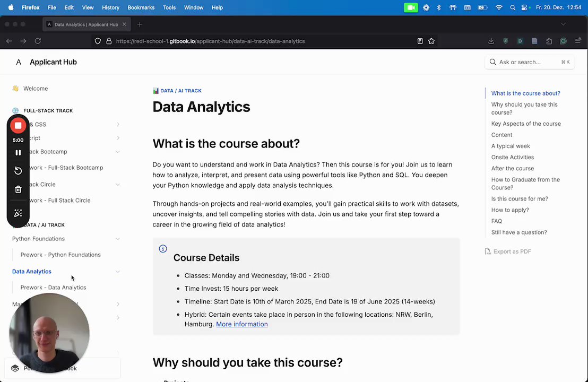Open the Bookmarks menu

141,7
